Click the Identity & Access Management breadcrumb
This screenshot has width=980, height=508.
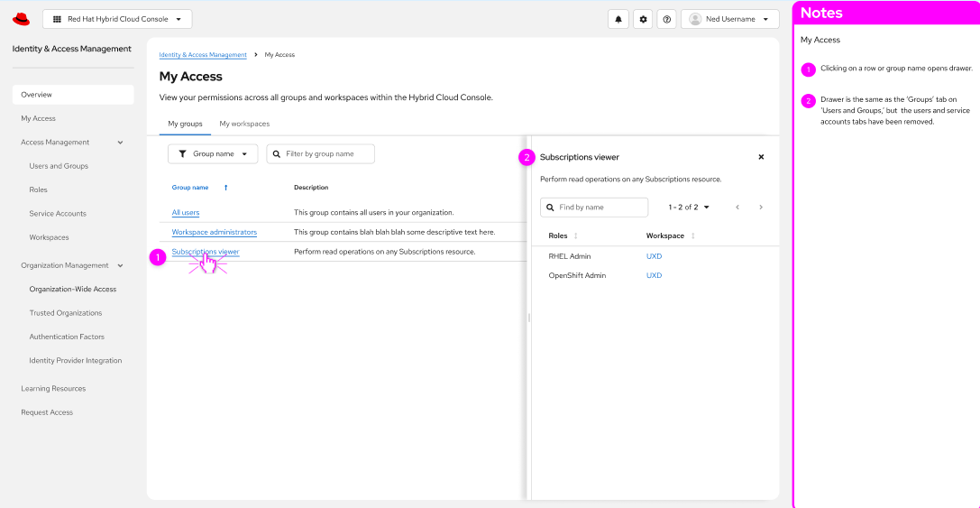203,55
